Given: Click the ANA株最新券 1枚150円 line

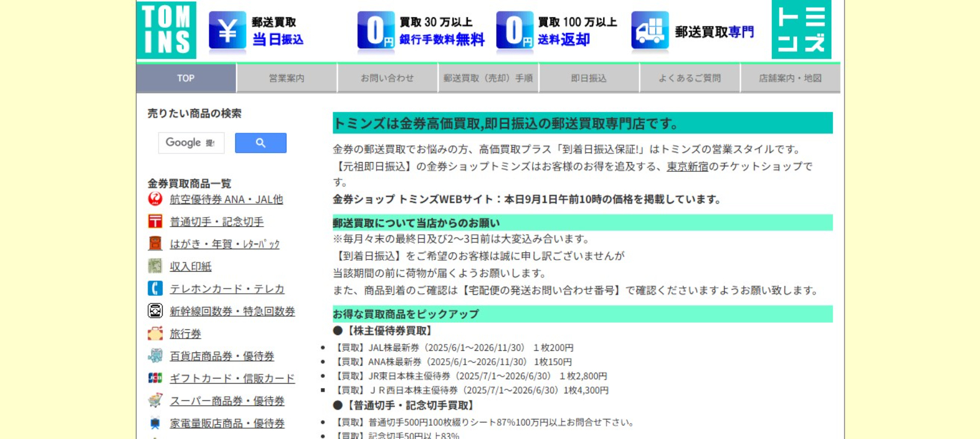Looking at the screenshot, I should 453,362.
